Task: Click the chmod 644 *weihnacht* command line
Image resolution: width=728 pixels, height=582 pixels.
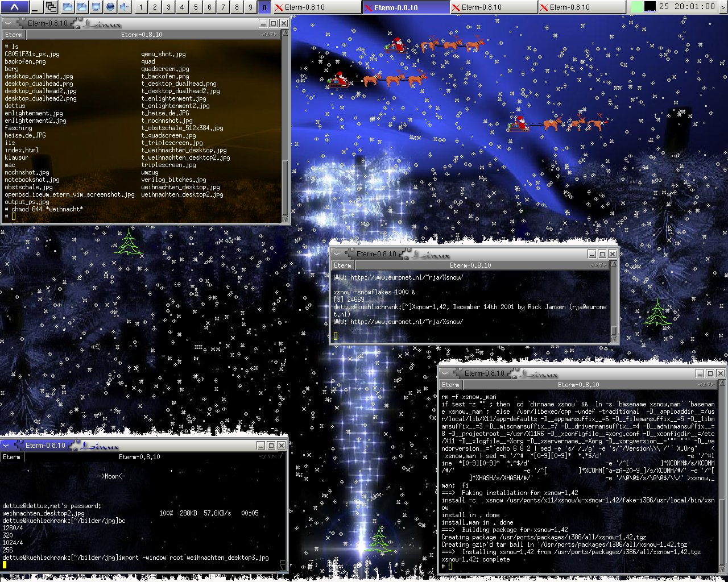Action: point(47,209)
